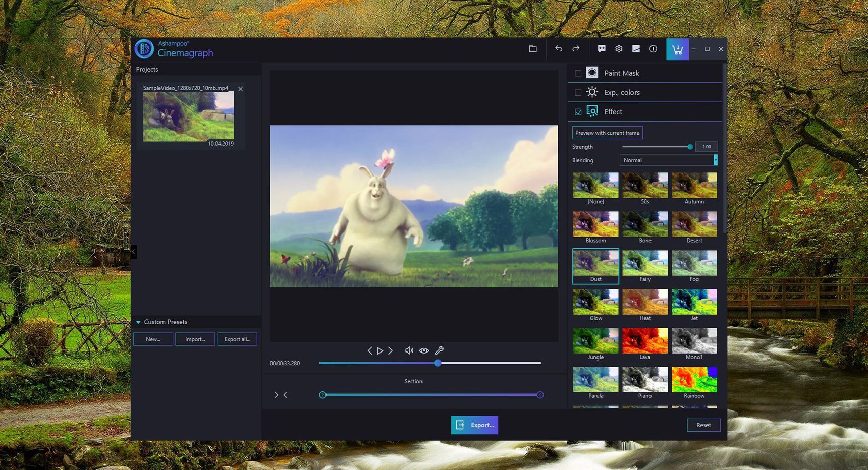Play the video preview
Image resolution: width=868 pixels, height=470 pixels.
point(380,350)
